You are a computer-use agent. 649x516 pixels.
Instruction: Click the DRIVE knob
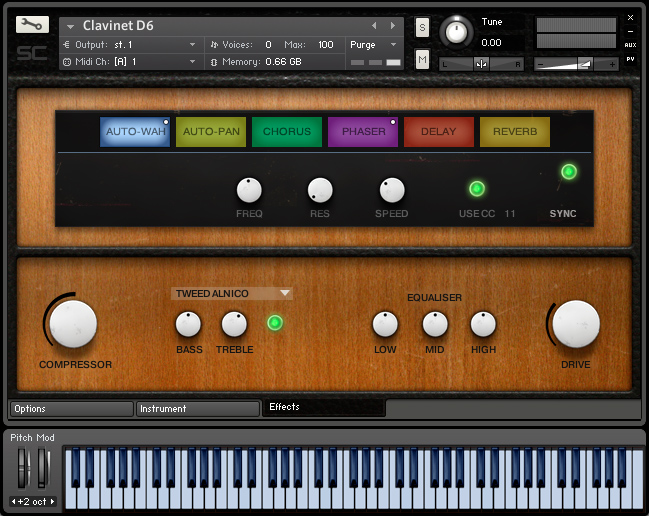pyautogui.click(x=576, y=324)
